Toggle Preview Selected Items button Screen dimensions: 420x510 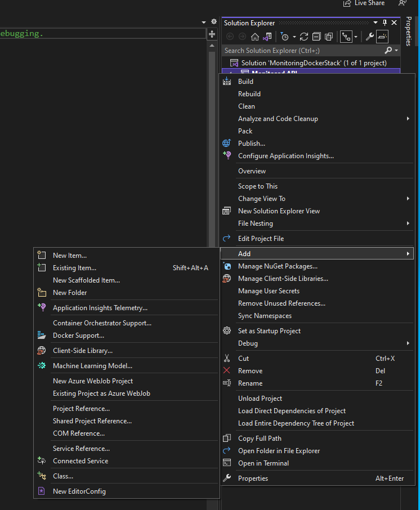click(x=382, y=37)
